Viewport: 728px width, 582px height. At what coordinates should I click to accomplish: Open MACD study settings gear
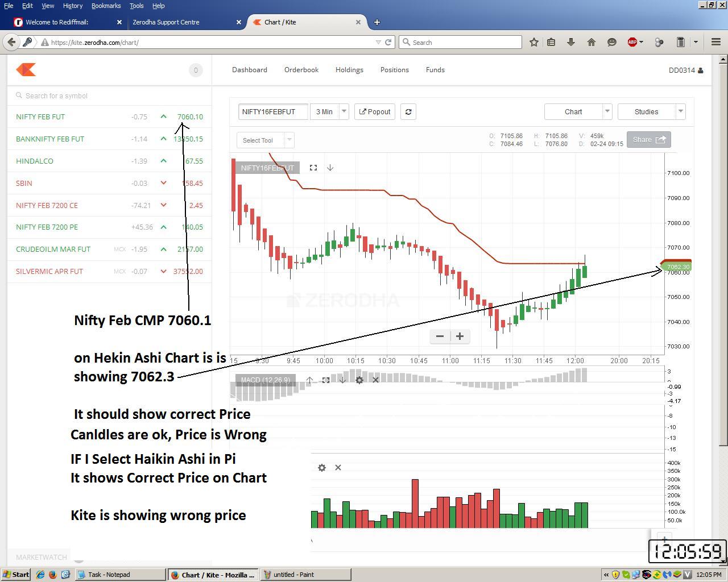(x=359, y=380)
